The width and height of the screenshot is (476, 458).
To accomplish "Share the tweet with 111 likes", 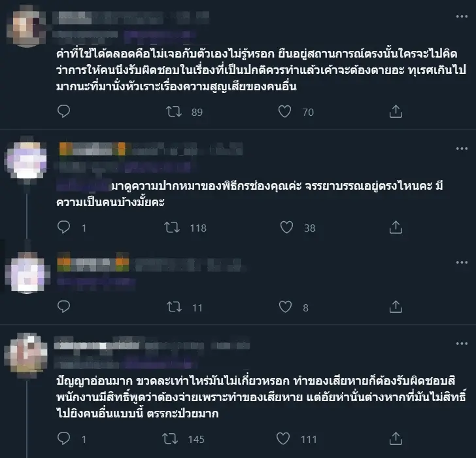I will click(396, 438).
